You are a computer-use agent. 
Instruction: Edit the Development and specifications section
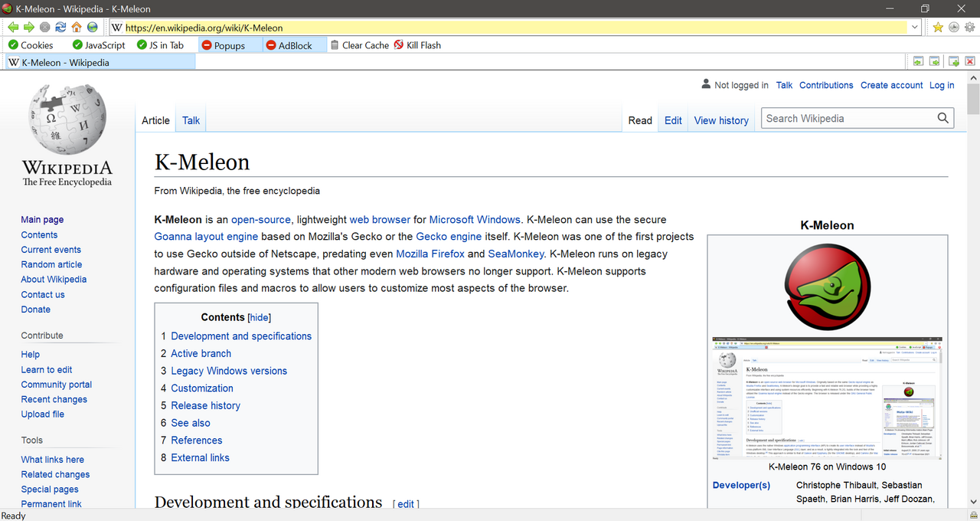tap(406, 504)
